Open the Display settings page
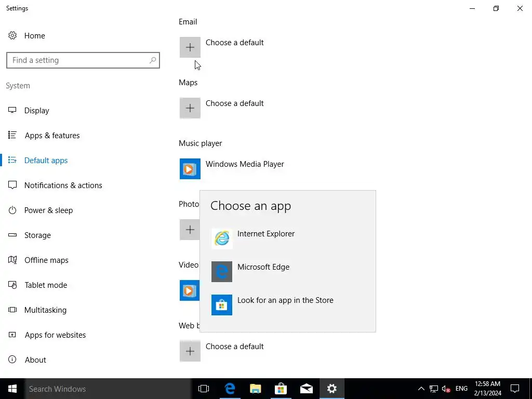 (37, 111)
